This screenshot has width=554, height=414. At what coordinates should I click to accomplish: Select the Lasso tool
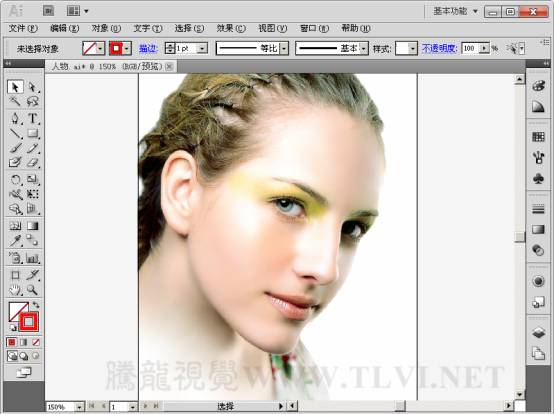[32, 101]
